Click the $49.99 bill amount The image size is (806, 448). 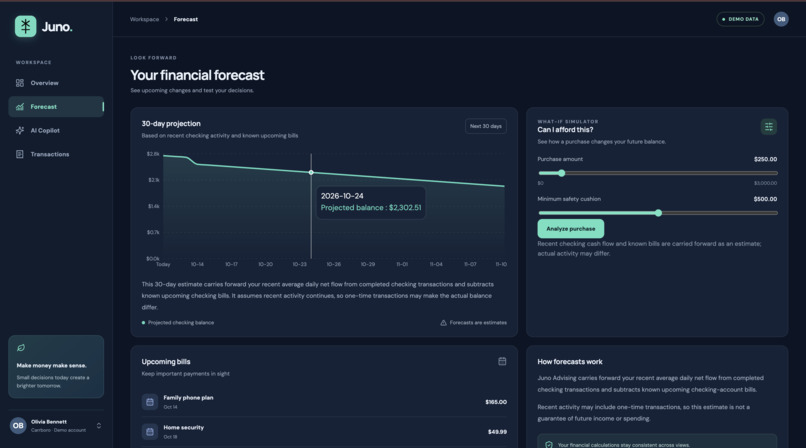497,432
